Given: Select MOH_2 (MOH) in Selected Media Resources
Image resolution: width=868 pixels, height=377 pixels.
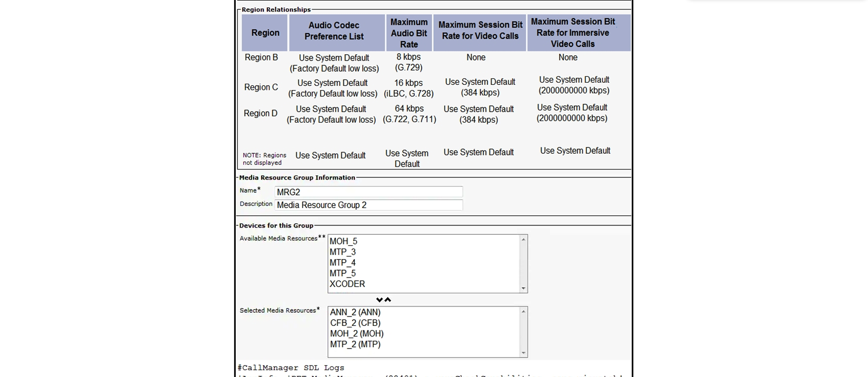Looking at the screenshot, I should click(357, 334).
